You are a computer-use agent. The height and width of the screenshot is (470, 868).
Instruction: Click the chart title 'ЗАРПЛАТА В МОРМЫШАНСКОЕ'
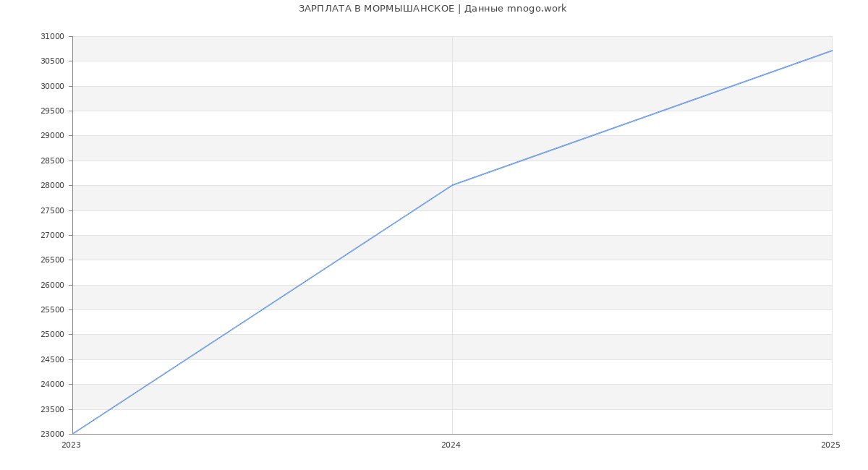point(376,9)
